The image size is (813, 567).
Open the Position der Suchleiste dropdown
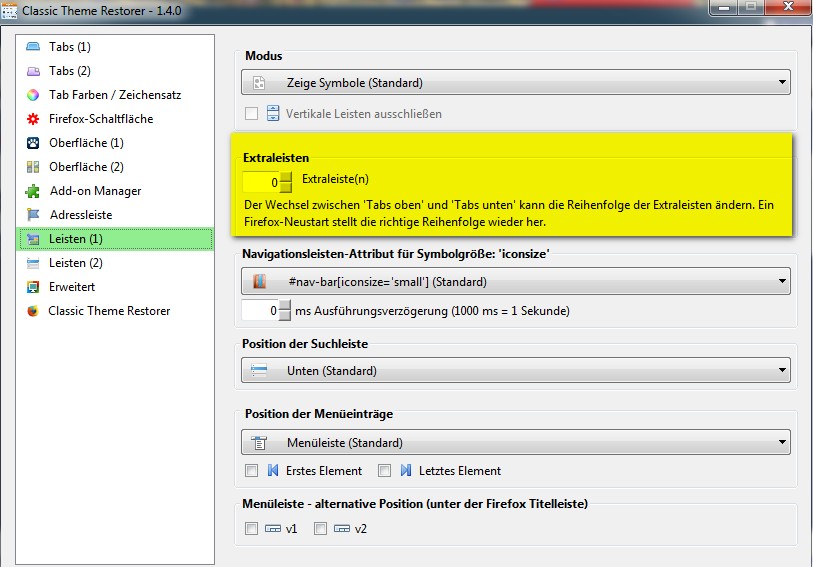coord(515,371)
